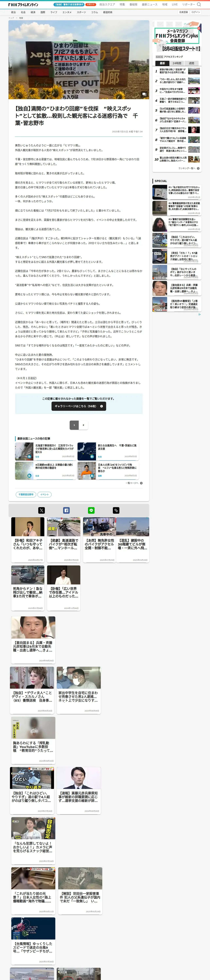Click the main sunflower field article image

79,60
